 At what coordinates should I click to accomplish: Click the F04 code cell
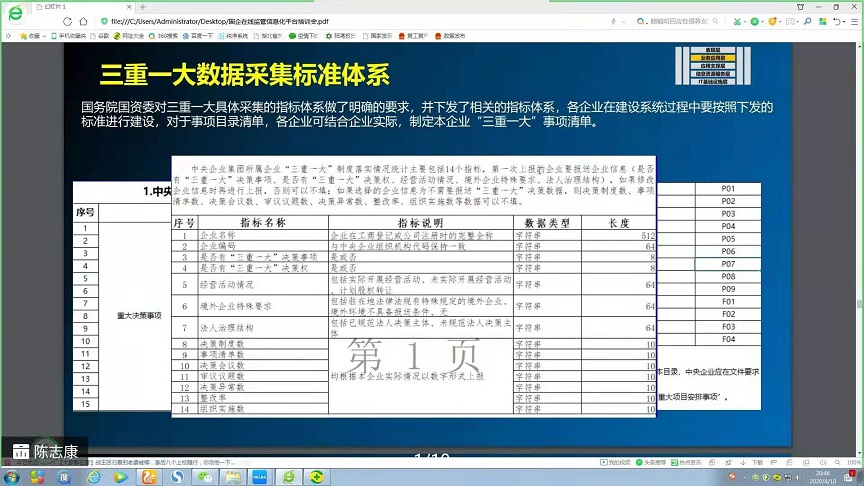728,339
